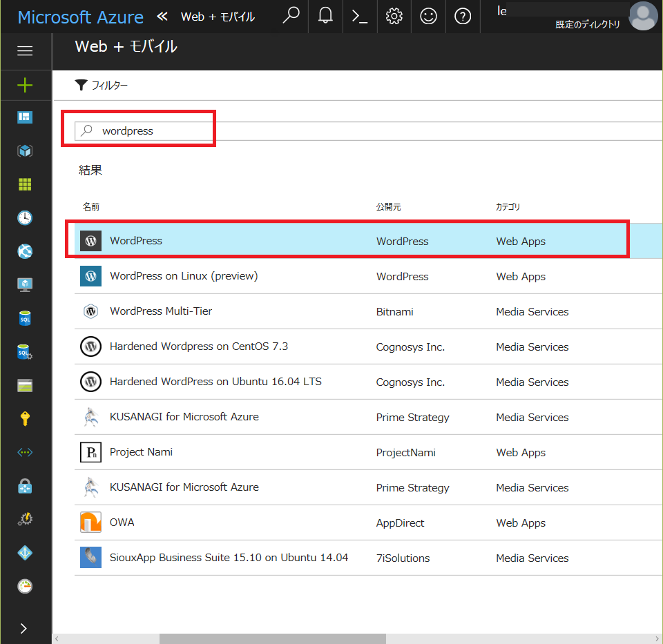This screenshot has height=644, width=663.
Task: Select Project Nami row
Action: click(368, 452)
